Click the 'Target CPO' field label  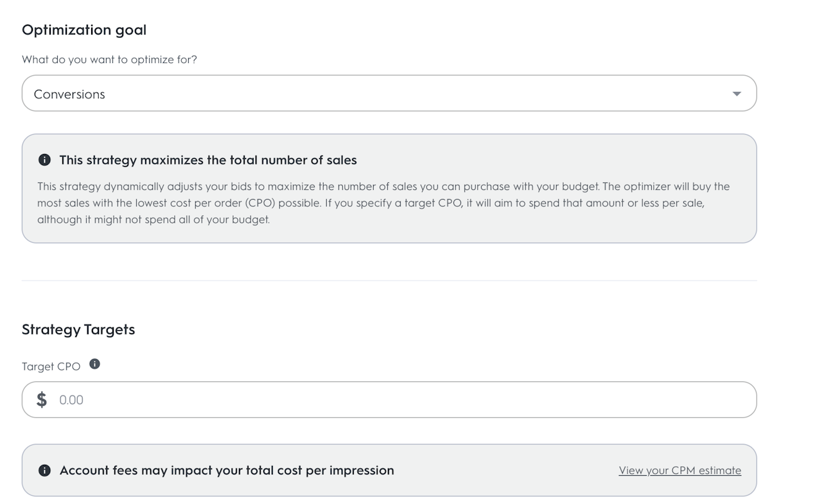(51, 366)
